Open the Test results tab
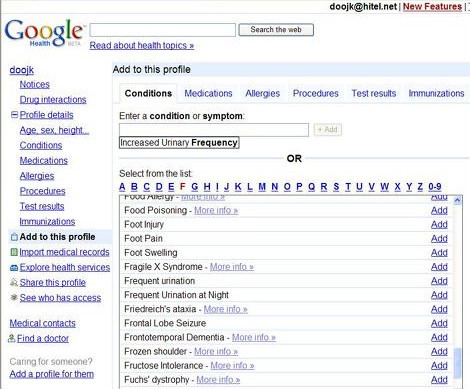This screenshot has width=470, height=389. 374,93
